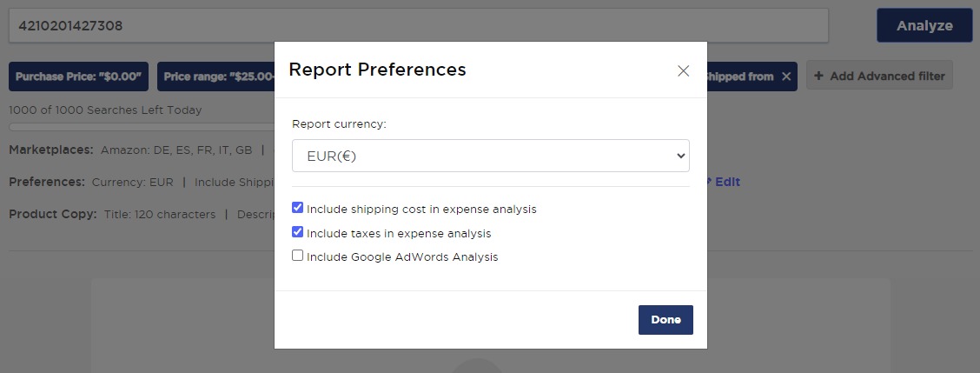
Task: Uncheck include shipping cost checkbox
Action: pos(298,209)
